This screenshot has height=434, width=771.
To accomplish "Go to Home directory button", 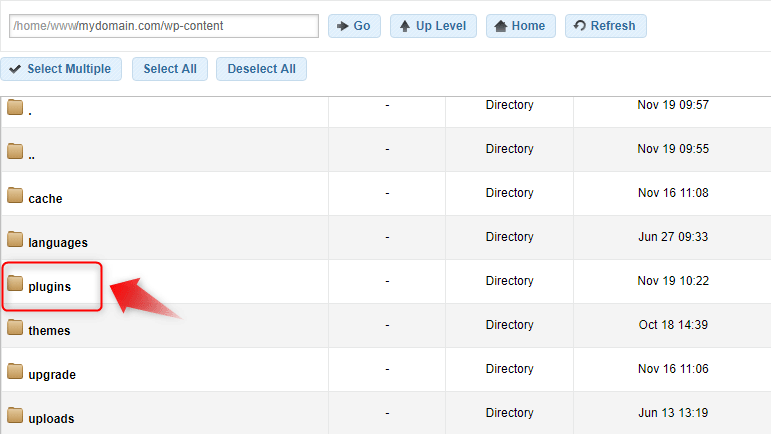I will (x=517, y=26).
